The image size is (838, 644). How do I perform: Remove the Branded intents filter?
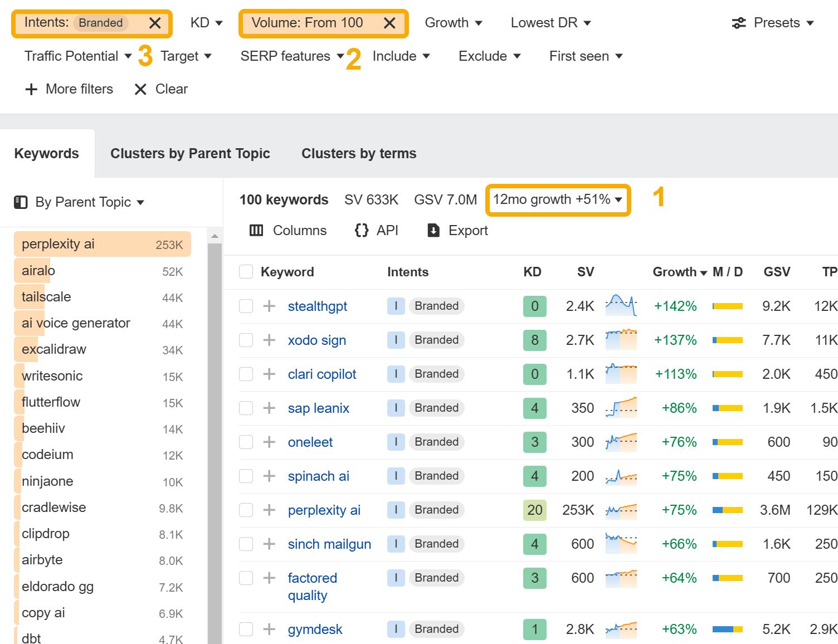pos(155,23)
